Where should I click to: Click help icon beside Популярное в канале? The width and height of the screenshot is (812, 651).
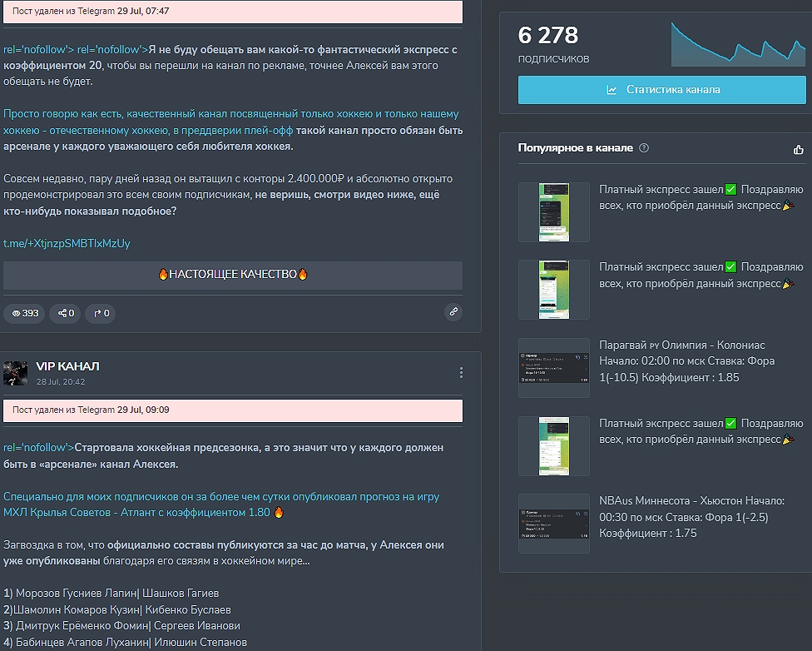[644, 148]
